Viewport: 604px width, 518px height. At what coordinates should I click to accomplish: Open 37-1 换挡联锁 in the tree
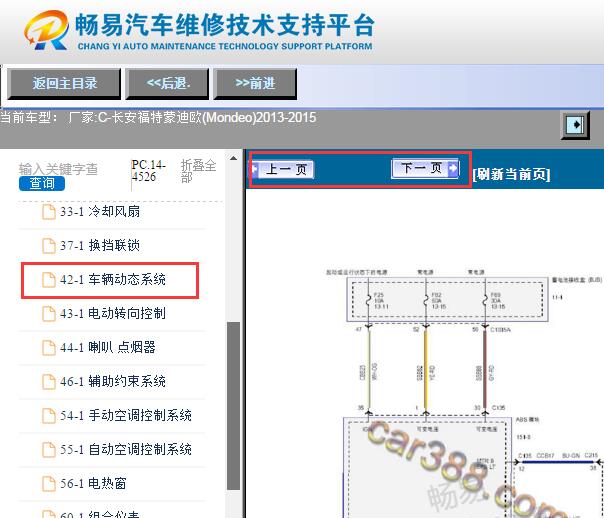[100, 246]
